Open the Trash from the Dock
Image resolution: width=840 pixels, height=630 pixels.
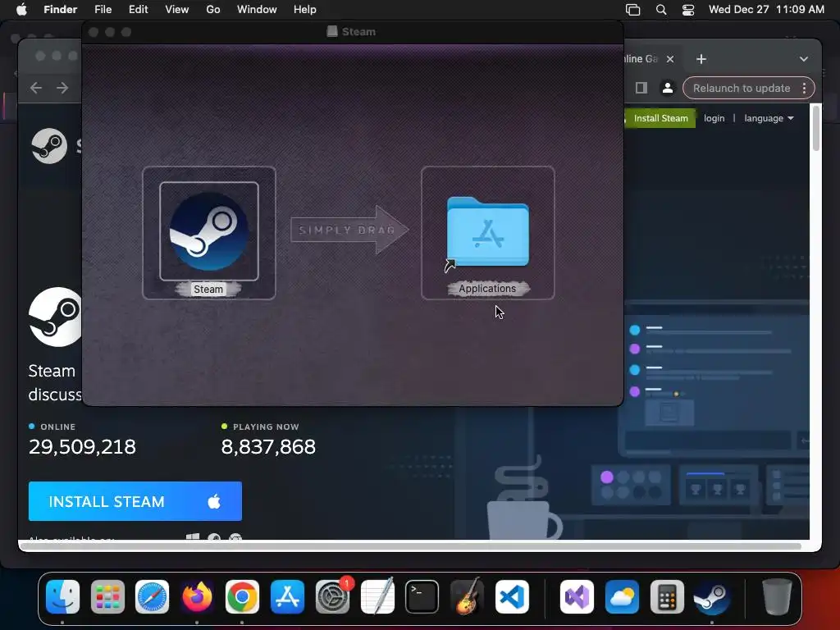coord(777,596)
